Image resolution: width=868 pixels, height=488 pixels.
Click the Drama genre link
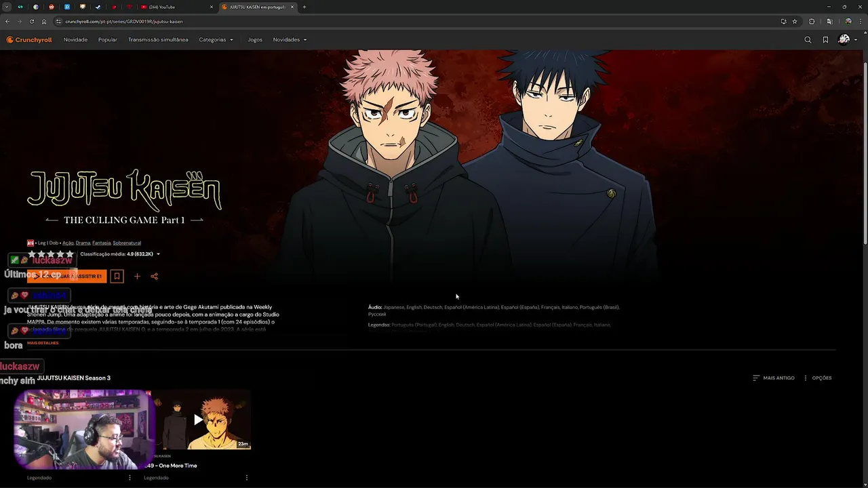pos(83,243)
